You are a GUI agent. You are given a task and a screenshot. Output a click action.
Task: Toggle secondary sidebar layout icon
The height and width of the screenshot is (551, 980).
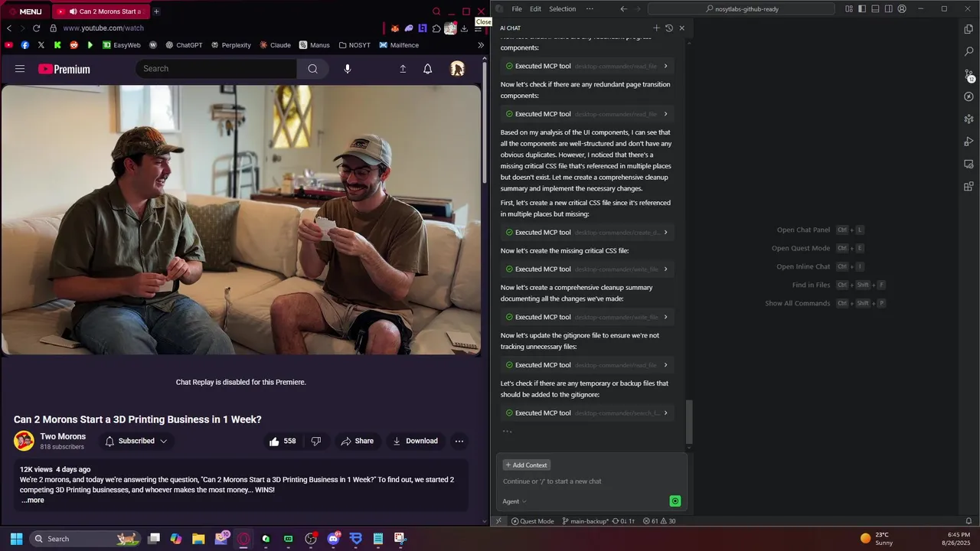point(888,9)
